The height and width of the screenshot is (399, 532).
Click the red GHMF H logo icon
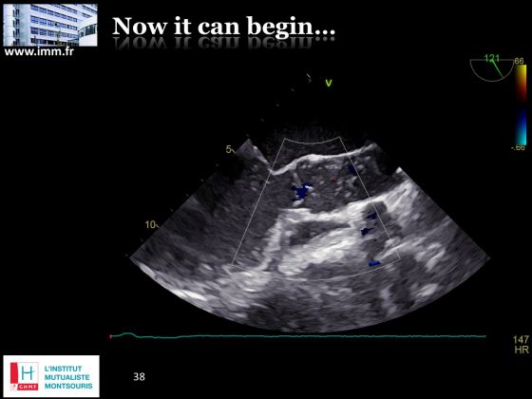point(24,376)
